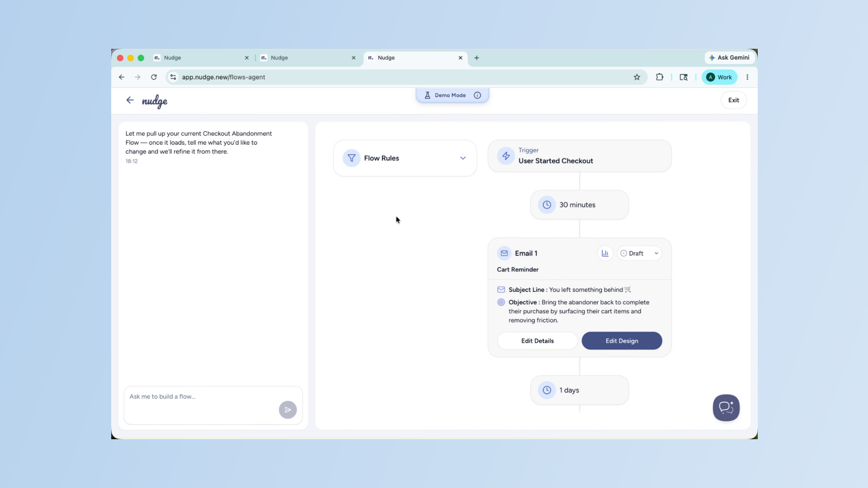868x488 pixels.
Task: Click the nudge logo
Action: point(155,101)
